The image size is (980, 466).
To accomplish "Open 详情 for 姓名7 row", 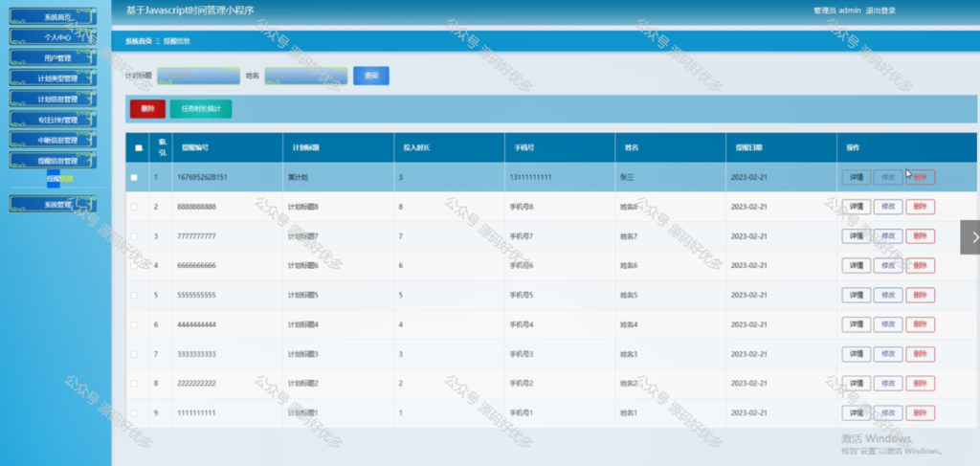I will [857, 236].
